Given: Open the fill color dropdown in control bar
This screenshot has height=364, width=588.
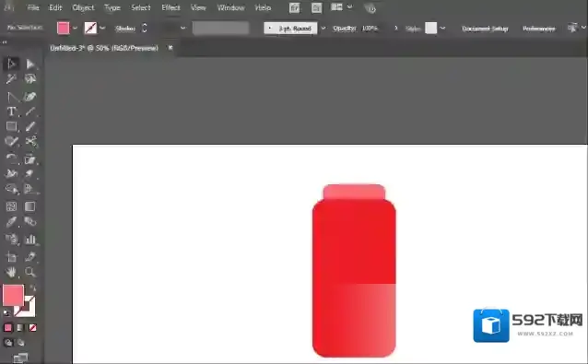Looking at the screenshot, I should [75, 29].
